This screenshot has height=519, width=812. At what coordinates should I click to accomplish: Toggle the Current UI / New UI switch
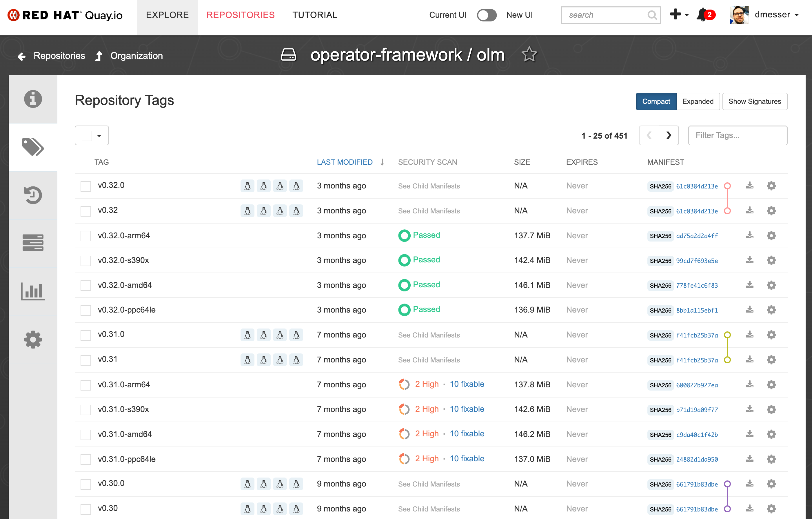pyautogui.click(x=486, y=15)
